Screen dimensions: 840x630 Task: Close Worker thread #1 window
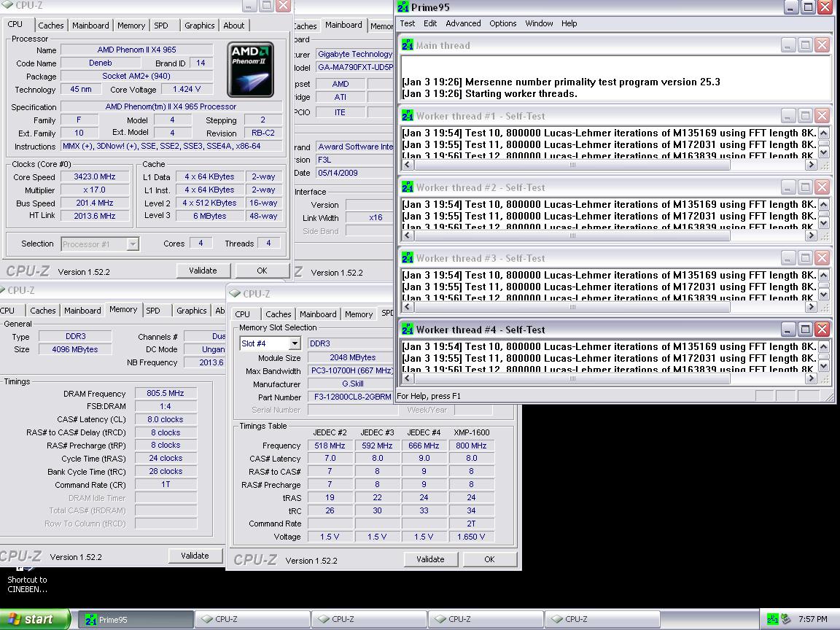click(x=822, y=116)
